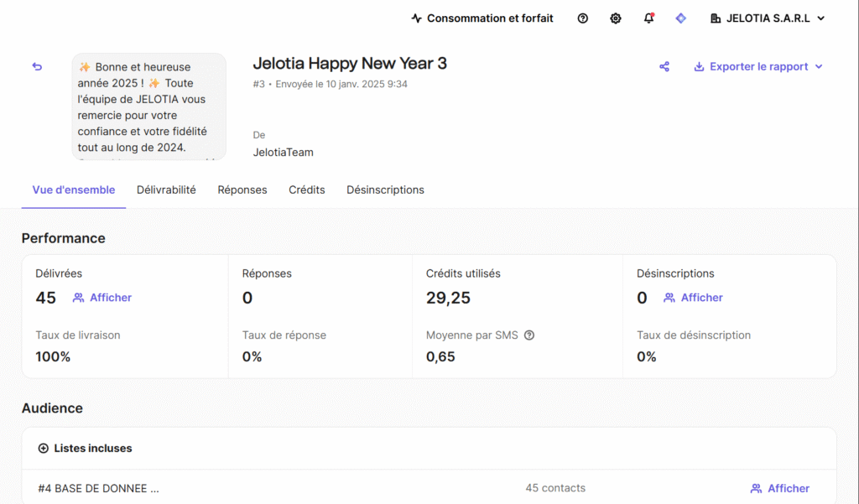
Task: Switch to the Réponses tab
Action: 242,190
